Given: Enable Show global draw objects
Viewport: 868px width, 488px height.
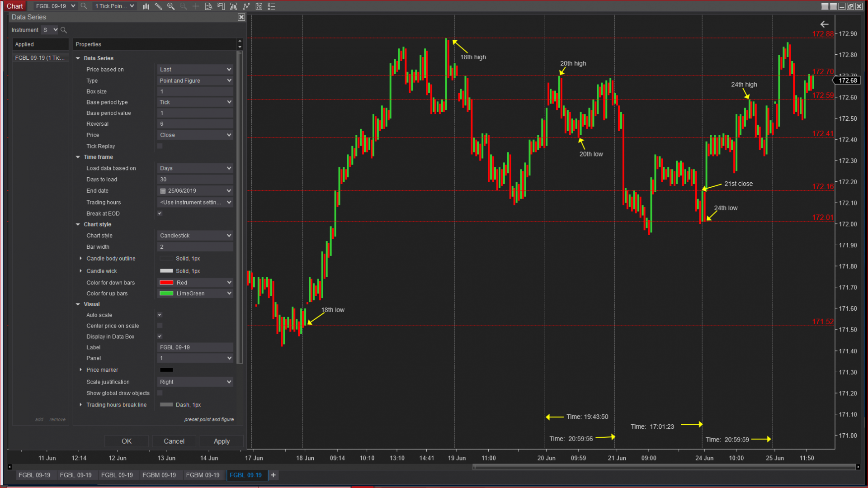Looking at the screenshot, I should coord(160,393).
